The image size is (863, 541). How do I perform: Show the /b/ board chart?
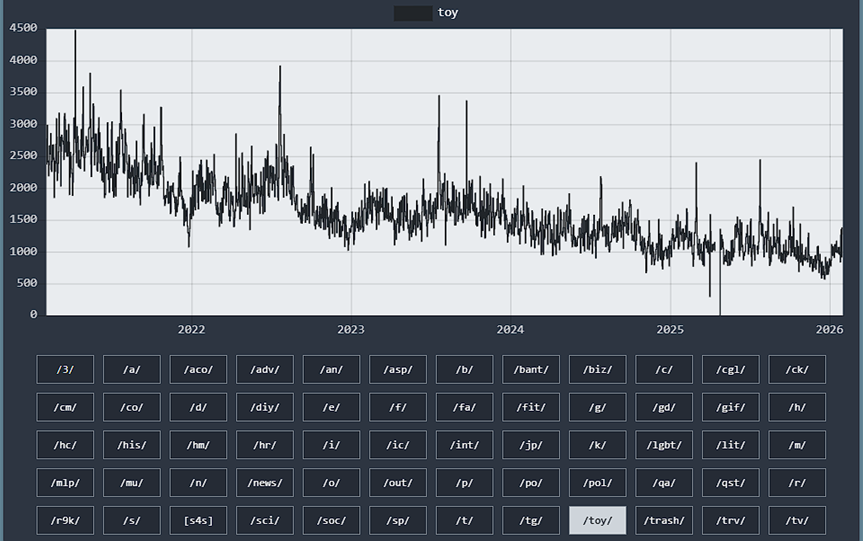coord(465,369)
